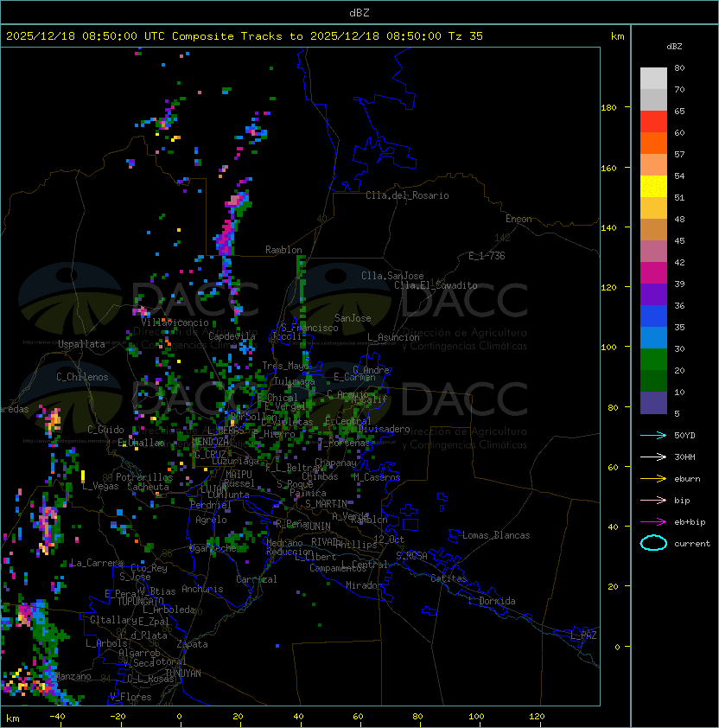The height and width of the screenshot is (728, 719).
Task: Pick the light gray 70-80 dBZ swatch
Action: point(653,78)
